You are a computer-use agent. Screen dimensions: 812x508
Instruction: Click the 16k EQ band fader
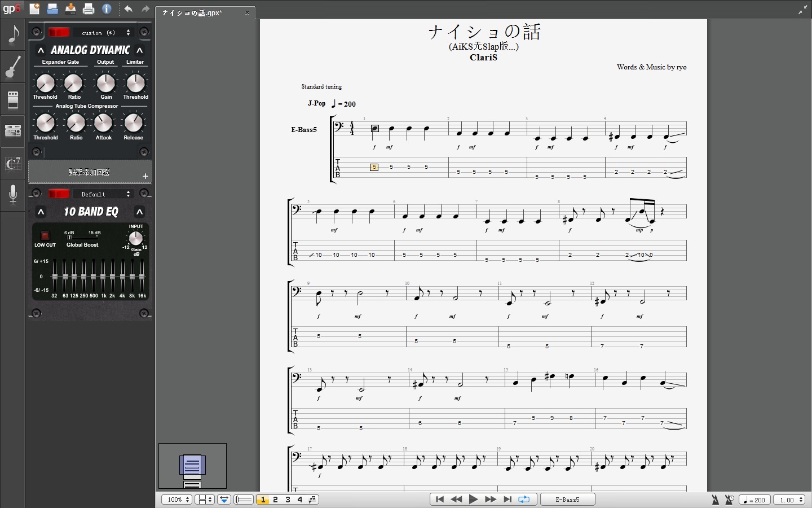click(142, 275)
